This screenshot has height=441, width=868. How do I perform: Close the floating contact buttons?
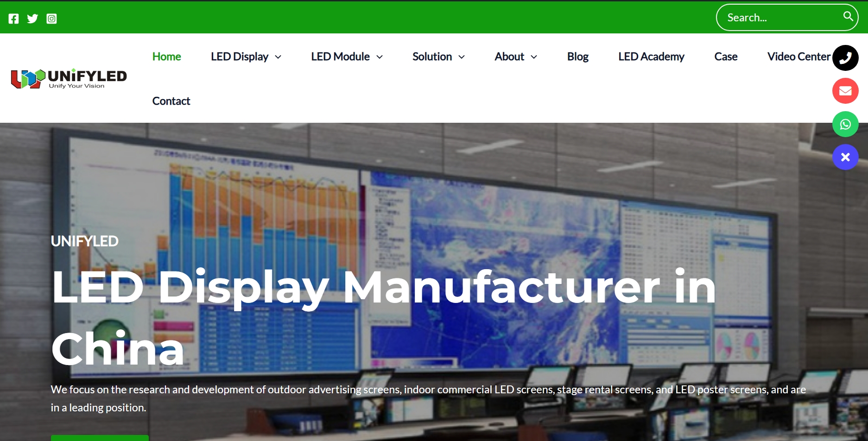pos(845,157)
